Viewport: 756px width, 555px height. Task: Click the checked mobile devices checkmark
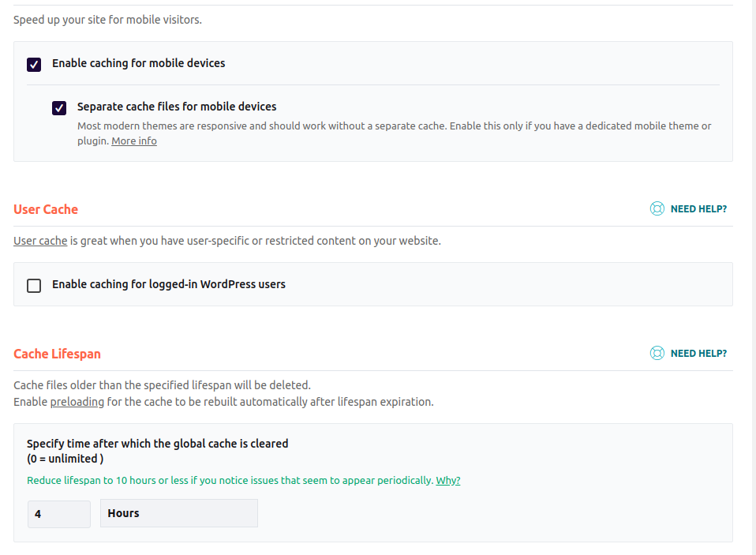[34, 64]
